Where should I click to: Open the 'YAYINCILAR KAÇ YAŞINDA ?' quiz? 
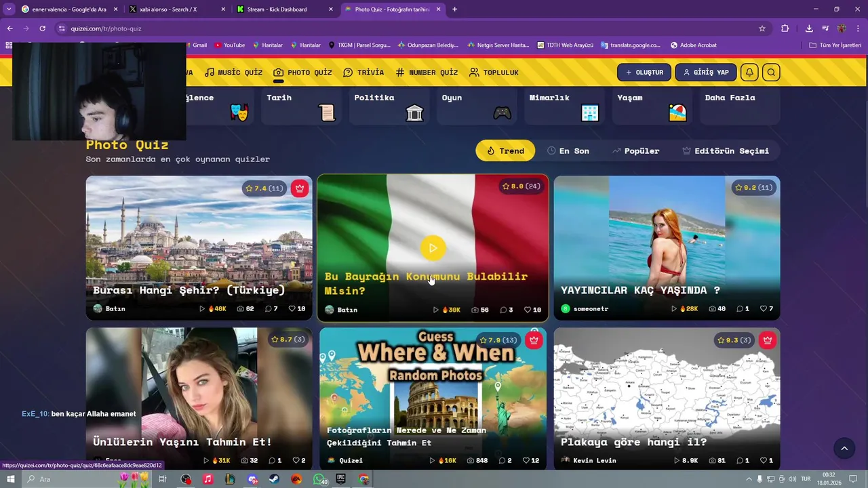click(x=667, y=248)
